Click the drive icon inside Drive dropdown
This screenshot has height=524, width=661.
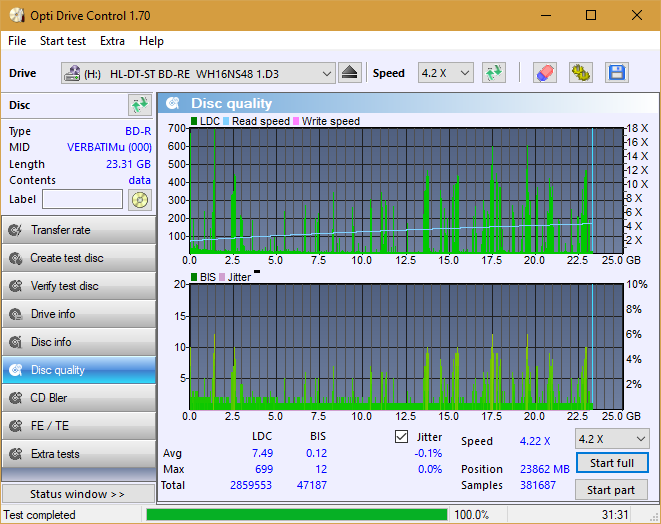click(72, 73)
